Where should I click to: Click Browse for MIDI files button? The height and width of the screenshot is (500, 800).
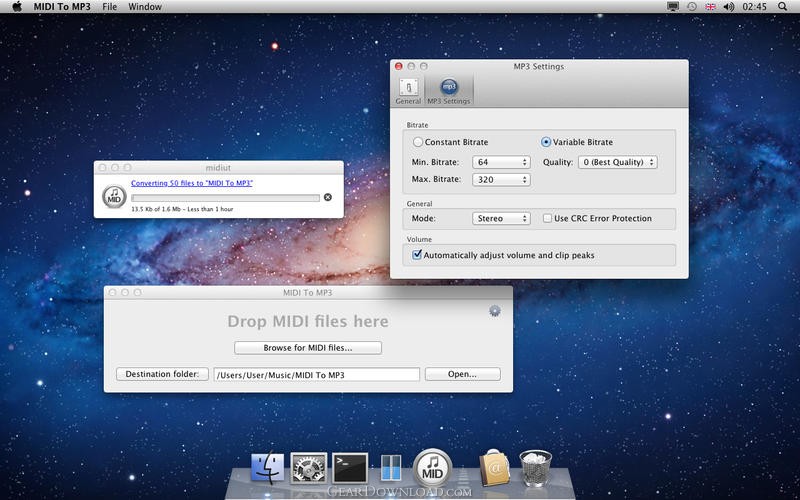click(308, 348)
